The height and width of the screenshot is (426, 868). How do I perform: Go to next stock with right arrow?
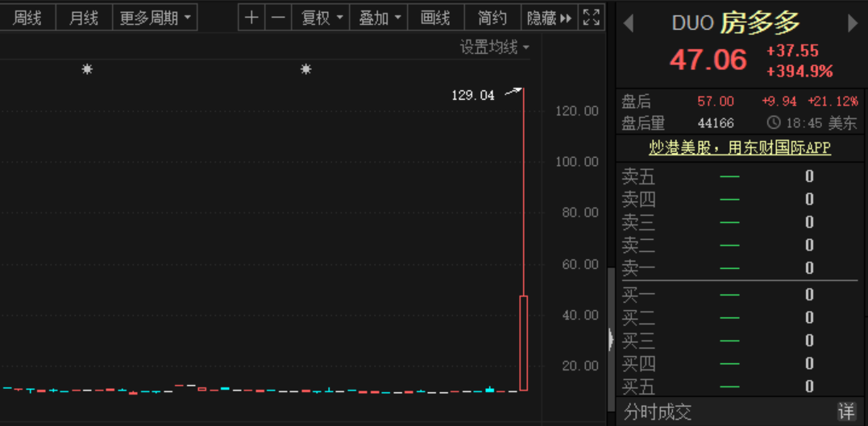853,24
